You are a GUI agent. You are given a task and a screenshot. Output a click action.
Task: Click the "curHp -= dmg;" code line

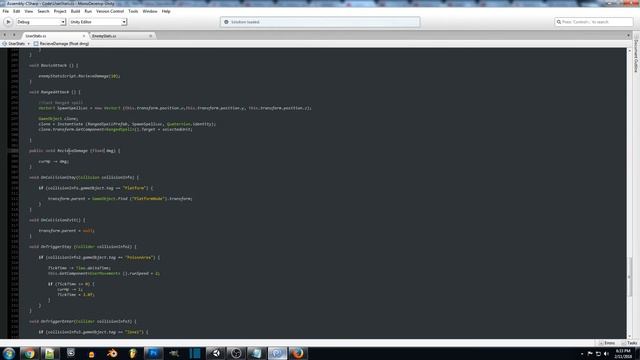click(x=54, y=161)
